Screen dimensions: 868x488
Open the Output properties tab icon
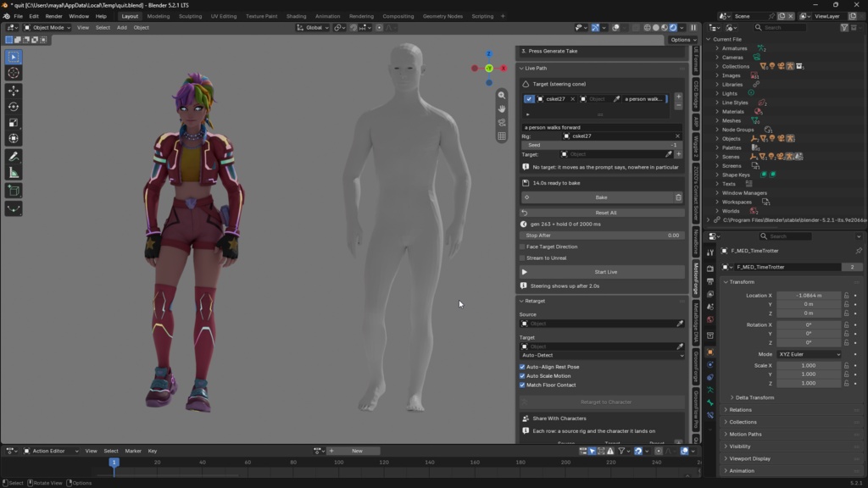(710, 281)
